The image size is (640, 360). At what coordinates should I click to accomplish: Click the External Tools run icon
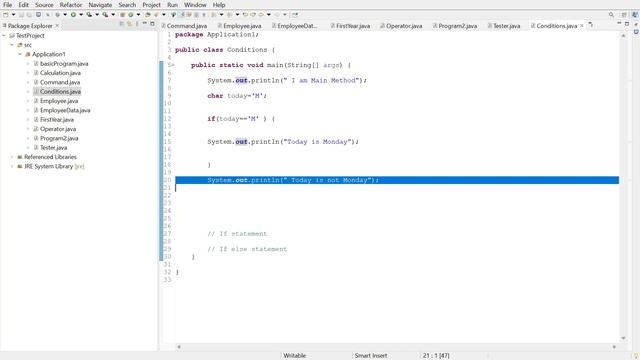tap(105, 15)
